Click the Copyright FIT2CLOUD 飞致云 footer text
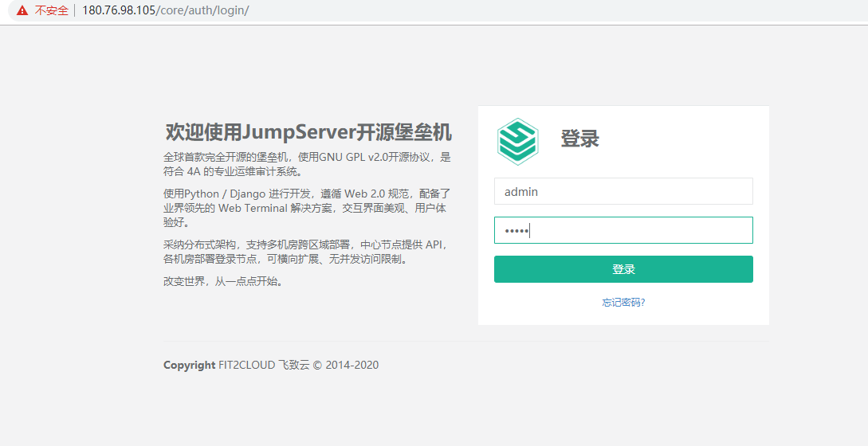 coord(271,365)
